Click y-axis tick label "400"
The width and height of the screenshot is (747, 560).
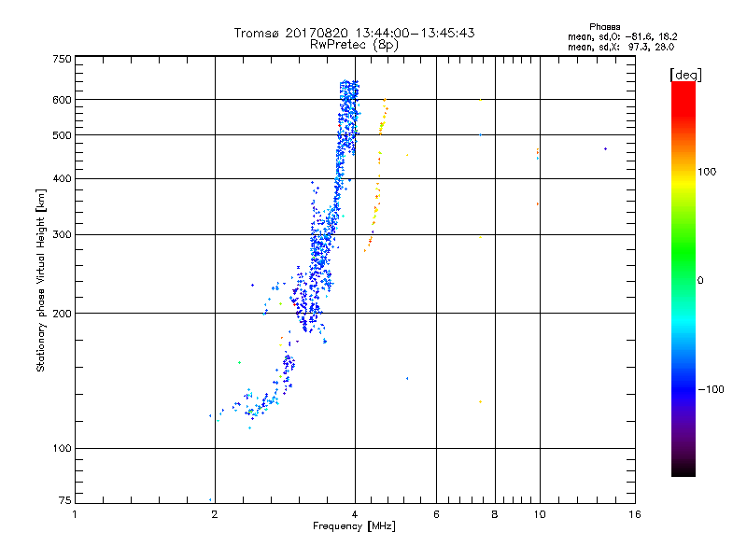(63, 178)
